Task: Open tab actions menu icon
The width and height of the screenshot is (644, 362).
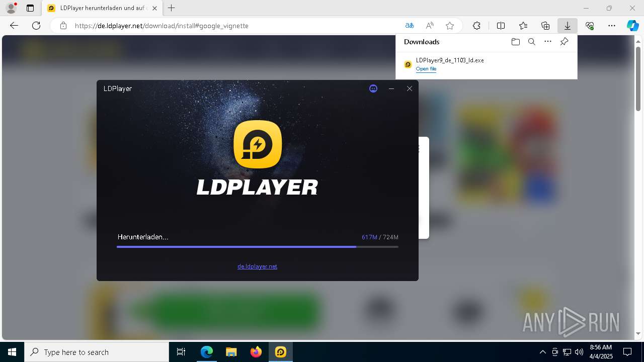Action: pyautogui.click(x=30, y=8)
